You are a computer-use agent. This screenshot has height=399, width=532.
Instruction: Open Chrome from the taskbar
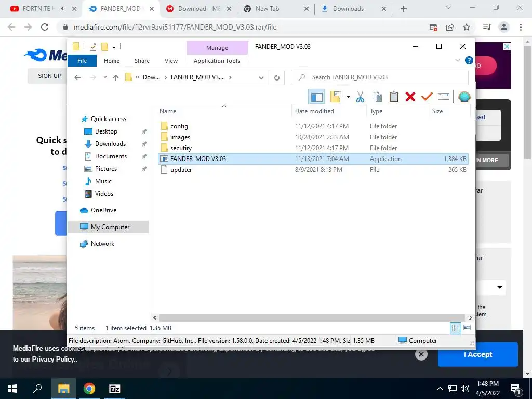click(x=89, y=389)
